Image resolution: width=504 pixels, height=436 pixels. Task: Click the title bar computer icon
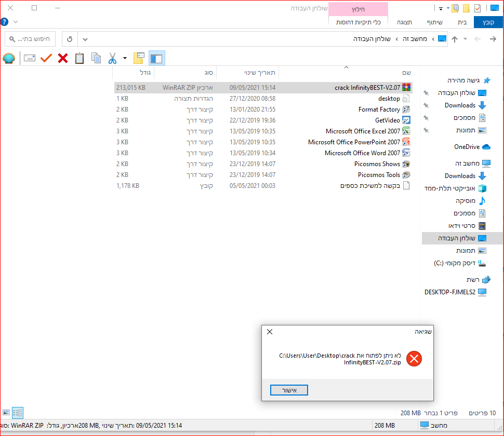pyautogui.click(x=495, y=8)
